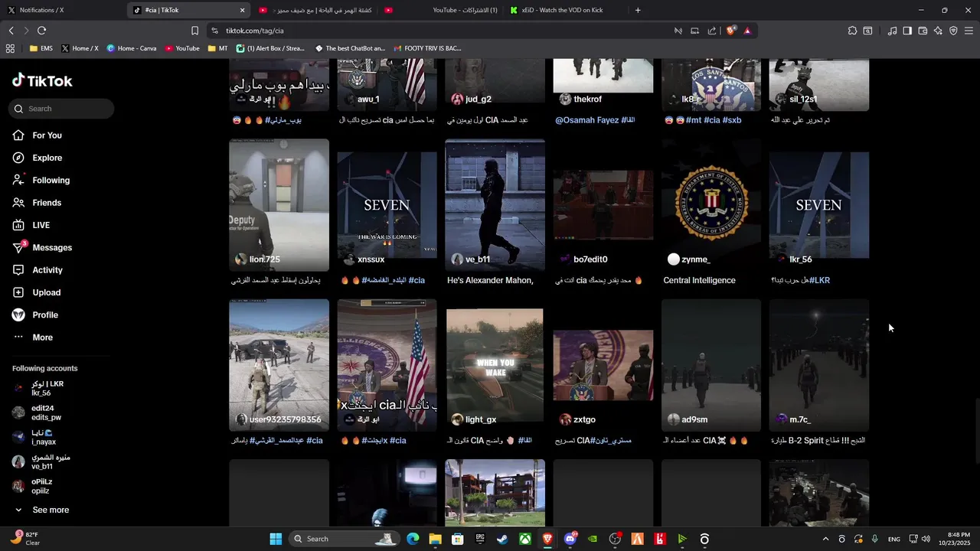Close the #cia TikTok tab
This screenshot has width=980, height=551.
243,10
